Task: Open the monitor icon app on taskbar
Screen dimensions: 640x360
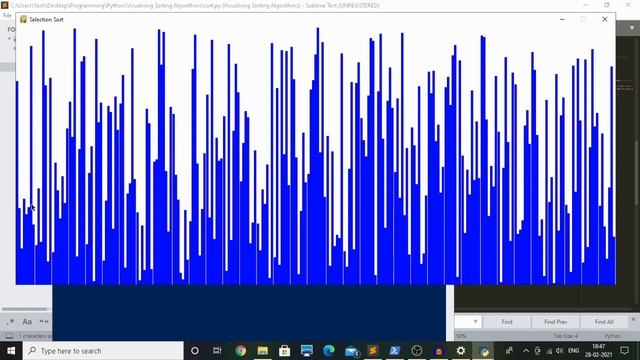Action: 307,351
